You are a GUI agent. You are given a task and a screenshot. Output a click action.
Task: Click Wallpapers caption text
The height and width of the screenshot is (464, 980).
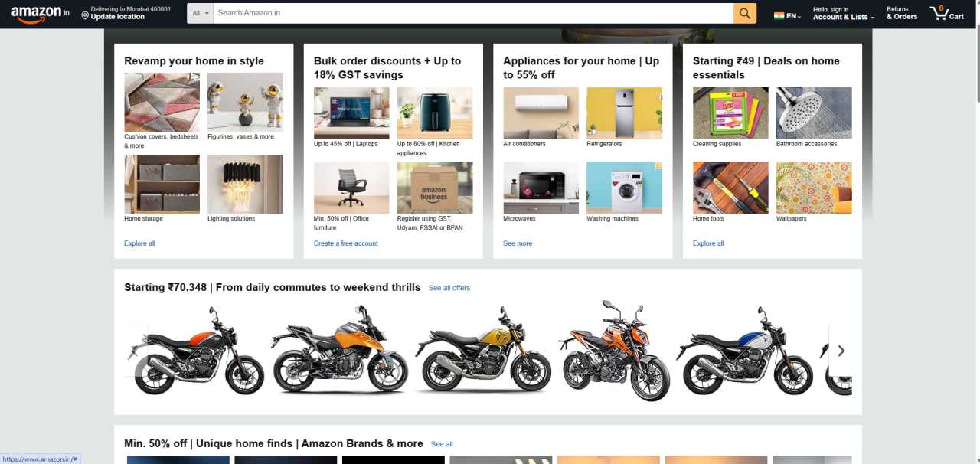[792, 219]
